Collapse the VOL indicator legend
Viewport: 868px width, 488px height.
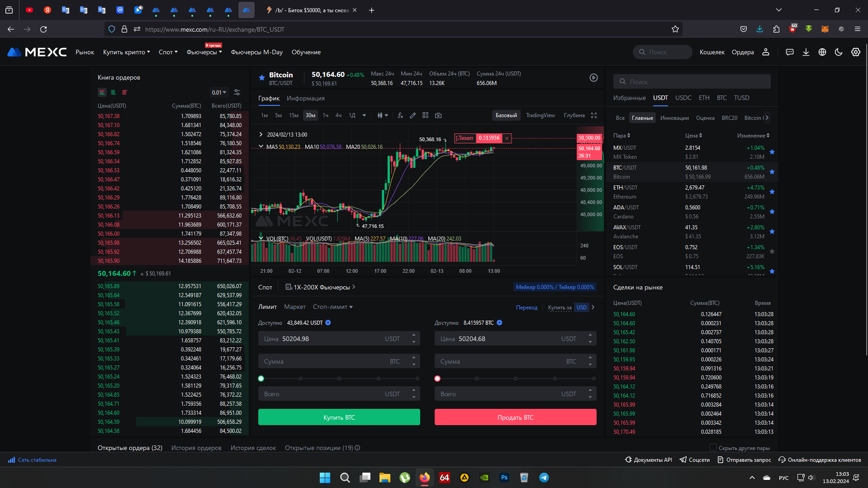[x=261, y=238]
